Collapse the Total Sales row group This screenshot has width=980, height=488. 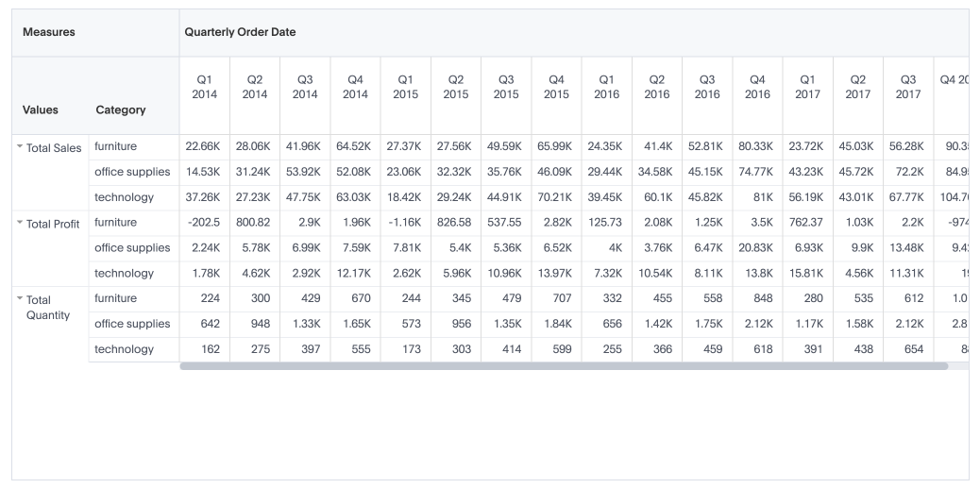pos(20,147)
